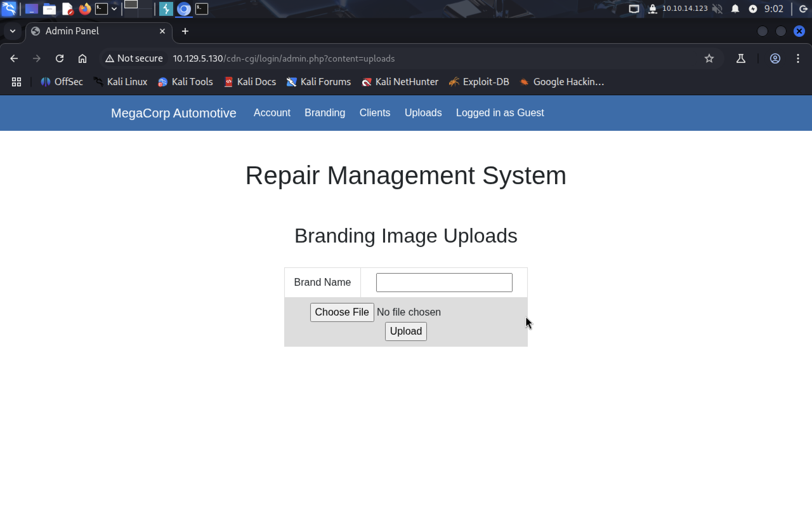
Task: Open the Kali Tools bookmark
Action: click(x=185, y=82)
